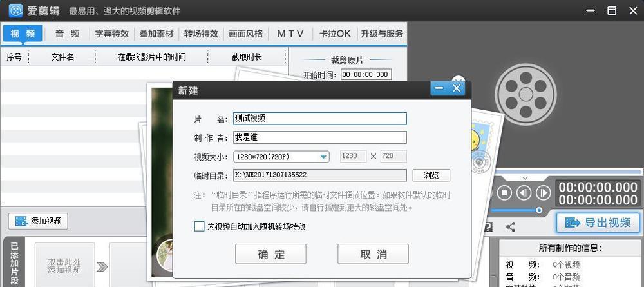Click the 0个音频 info value
This screenshot has height=287, width=644.
pyautogui.click(x=566, y=277)
